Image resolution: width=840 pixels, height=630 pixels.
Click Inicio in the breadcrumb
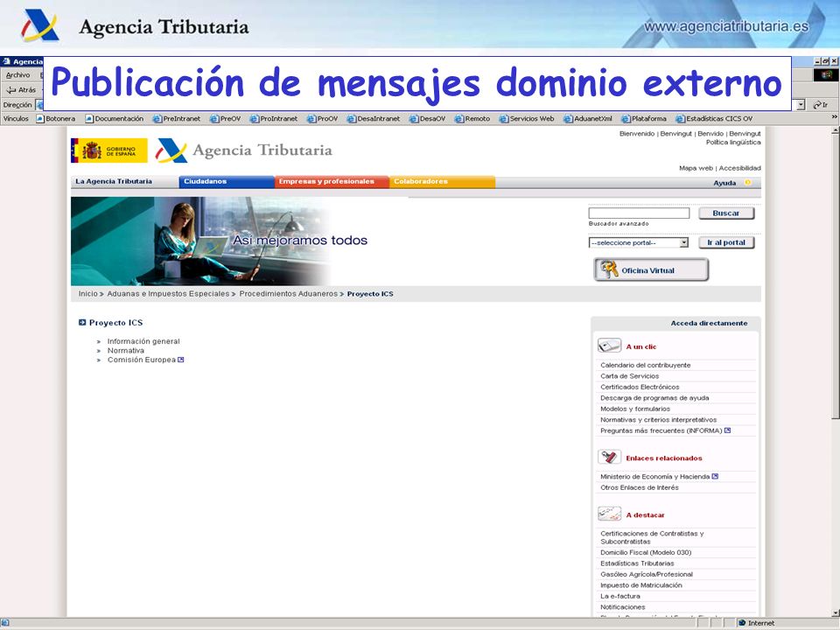pos(87,294)
